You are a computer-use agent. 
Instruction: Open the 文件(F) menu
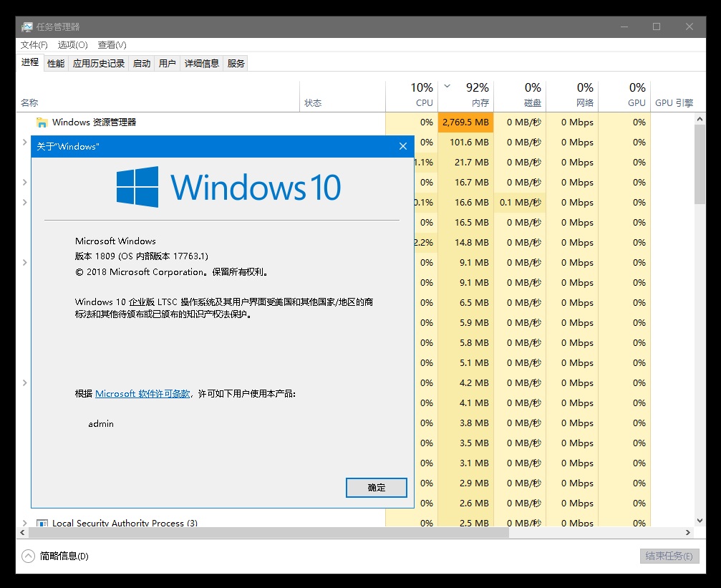click(x=34, y=45)
